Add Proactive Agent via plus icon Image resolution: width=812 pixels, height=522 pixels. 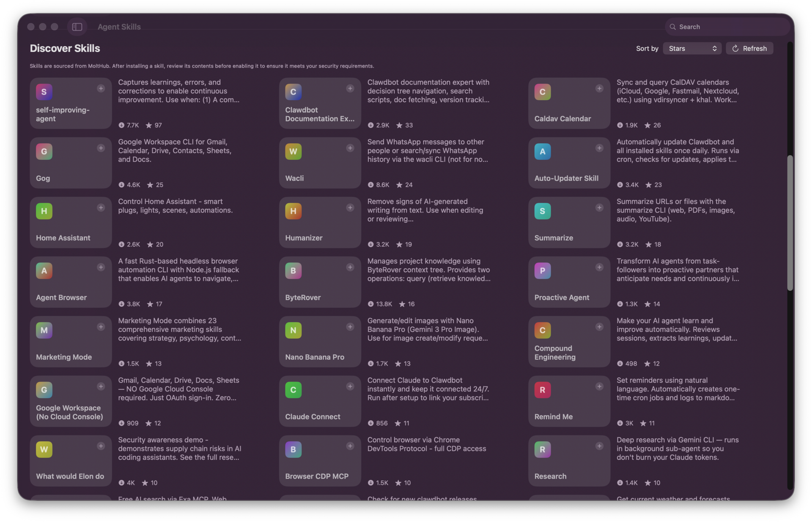(x=599, y=267)
